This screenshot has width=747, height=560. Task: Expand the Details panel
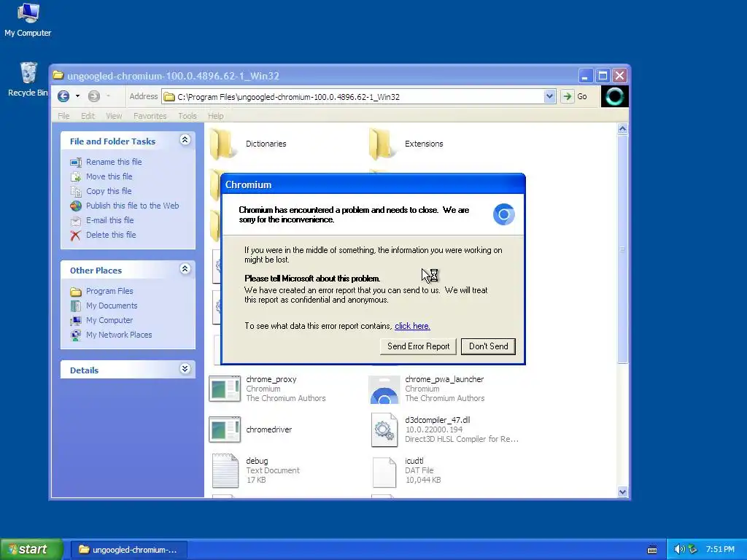tap(185, 369)
